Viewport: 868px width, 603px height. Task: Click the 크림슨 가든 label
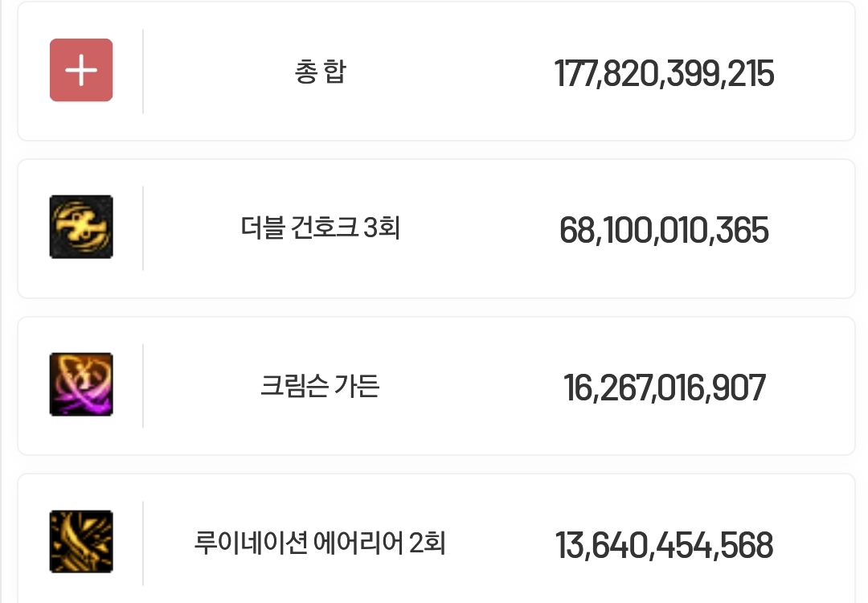[321, 385]
